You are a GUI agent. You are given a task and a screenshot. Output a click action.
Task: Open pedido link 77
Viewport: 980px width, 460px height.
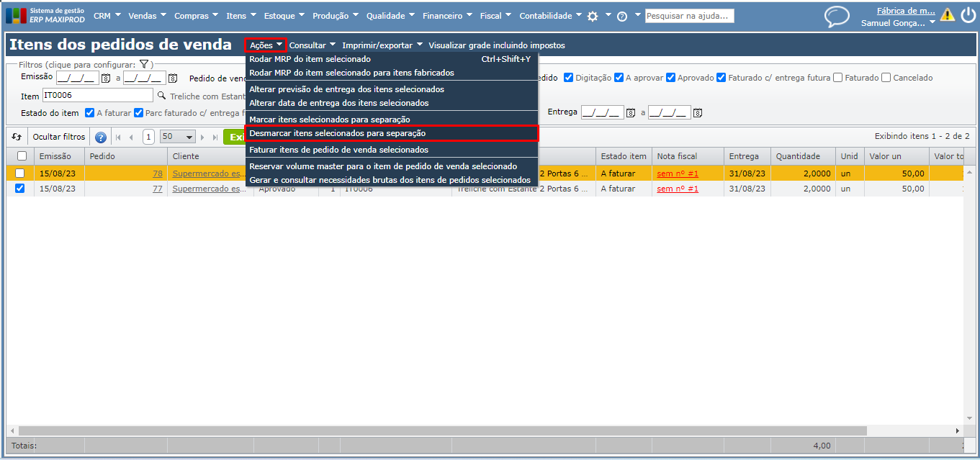click(x=157, y=189)
